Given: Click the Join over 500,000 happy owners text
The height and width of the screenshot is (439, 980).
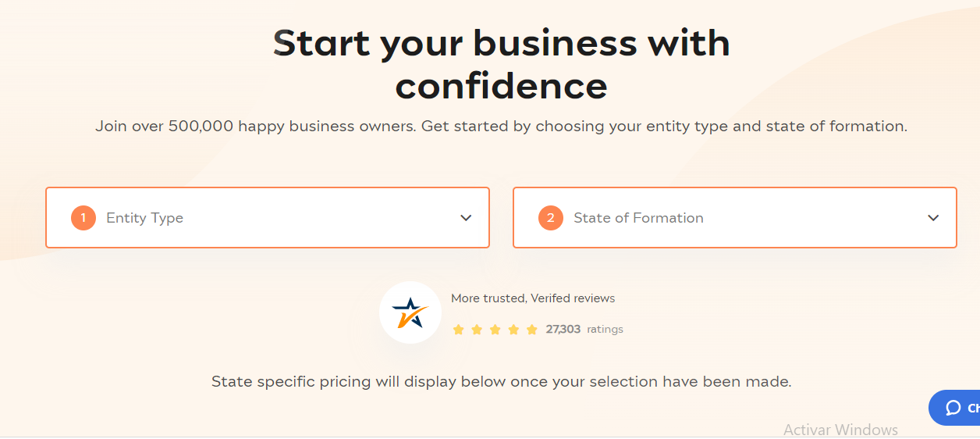Looking at the screenshot, I should tap(501, 127).
